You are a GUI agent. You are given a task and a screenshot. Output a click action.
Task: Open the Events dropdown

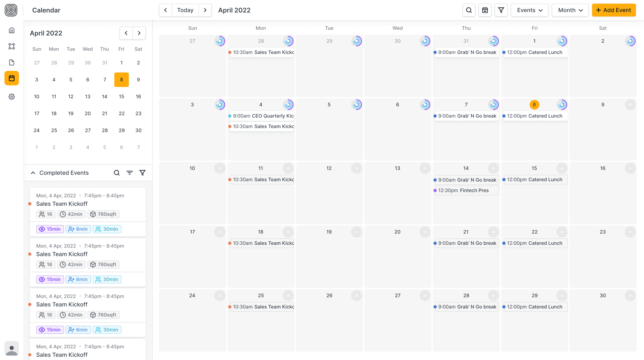(529, 10)
